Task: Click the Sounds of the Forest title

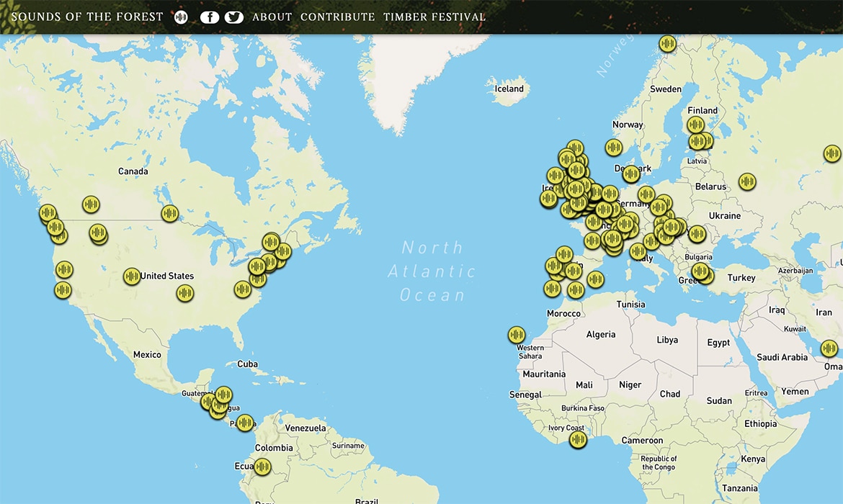Action: (x=87, y=17)
